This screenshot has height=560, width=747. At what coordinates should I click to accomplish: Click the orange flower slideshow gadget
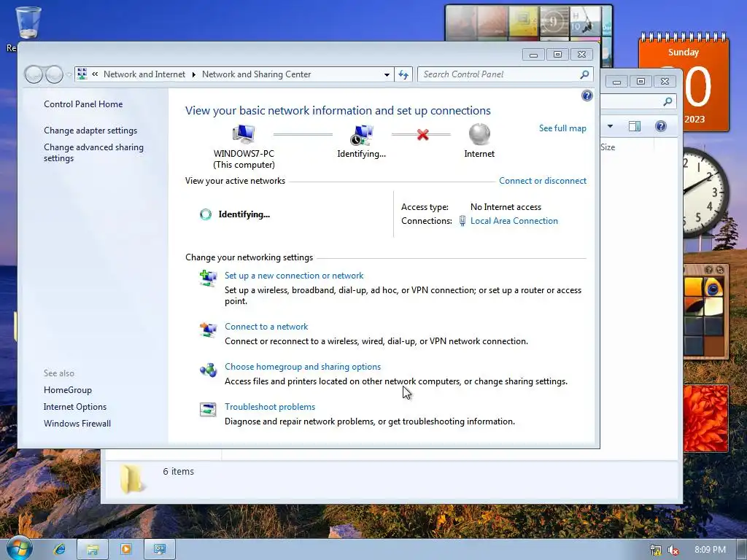[x=706, y=418]
